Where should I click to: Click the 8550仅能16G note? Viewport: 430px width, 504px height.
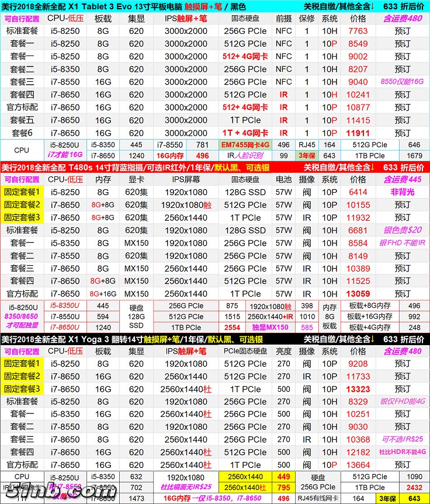(x=402, y=82)
